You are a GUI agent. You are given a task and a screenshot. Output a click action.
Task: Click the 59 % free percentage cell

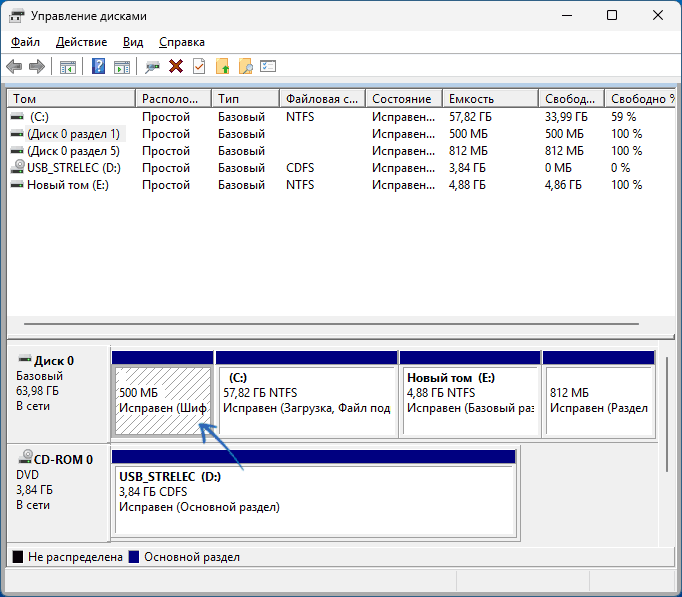tap(623, 117)
